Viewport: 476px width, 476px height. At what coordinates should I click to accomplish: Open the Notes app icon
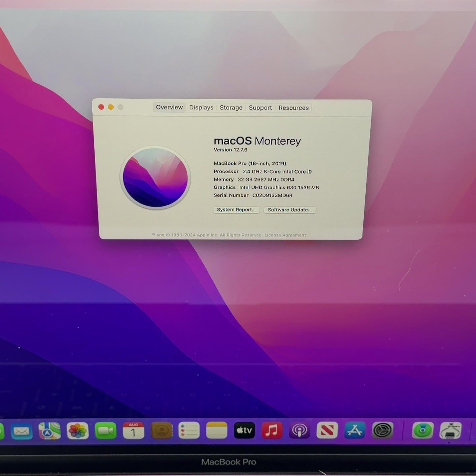[216, 430]
